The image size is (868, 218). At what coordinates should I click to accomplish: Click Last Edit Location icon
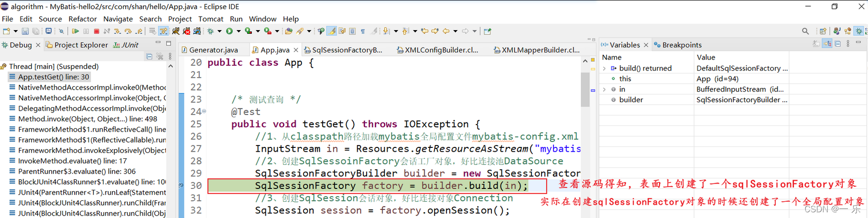pos(425,31)
